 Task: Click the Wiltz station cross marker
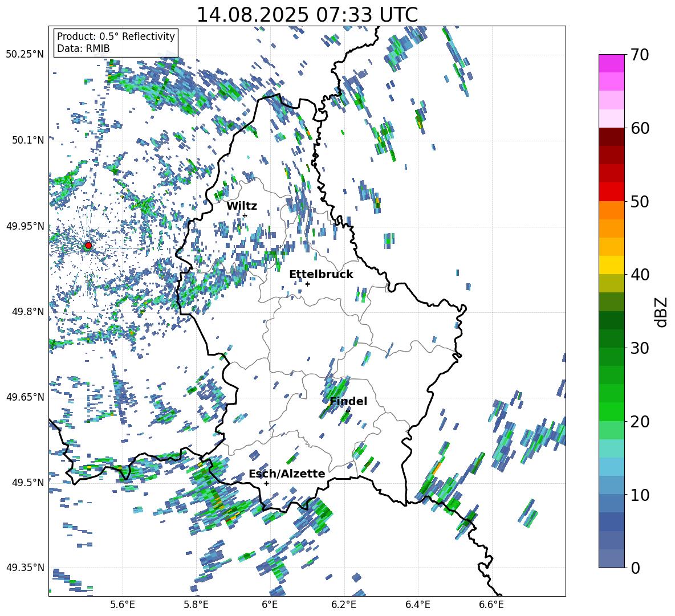(x=245, y=215)
